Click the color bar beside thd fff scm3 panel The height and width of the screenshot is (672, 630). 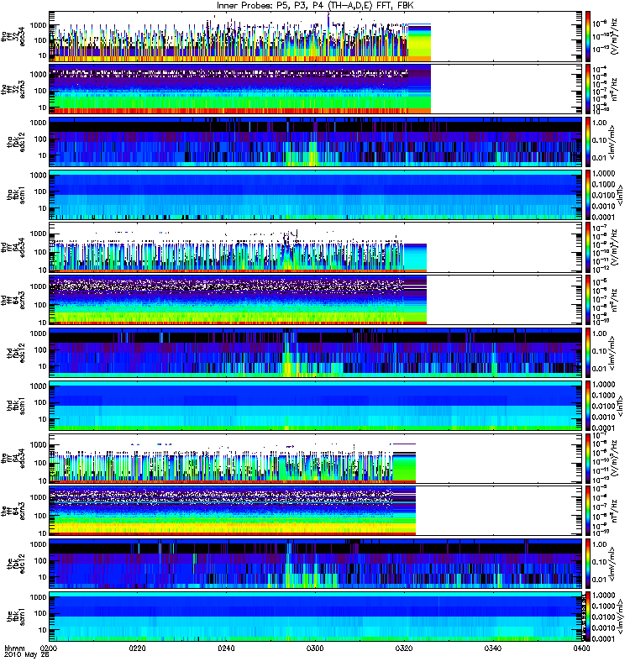click(588, 300)
